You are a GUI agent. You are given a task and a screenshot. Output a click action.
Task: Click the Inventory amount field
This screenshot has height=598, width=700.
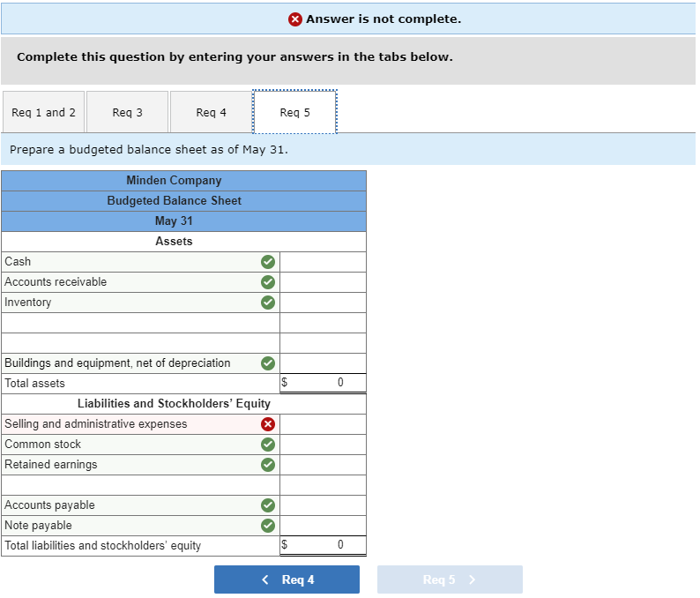(323, 303)
